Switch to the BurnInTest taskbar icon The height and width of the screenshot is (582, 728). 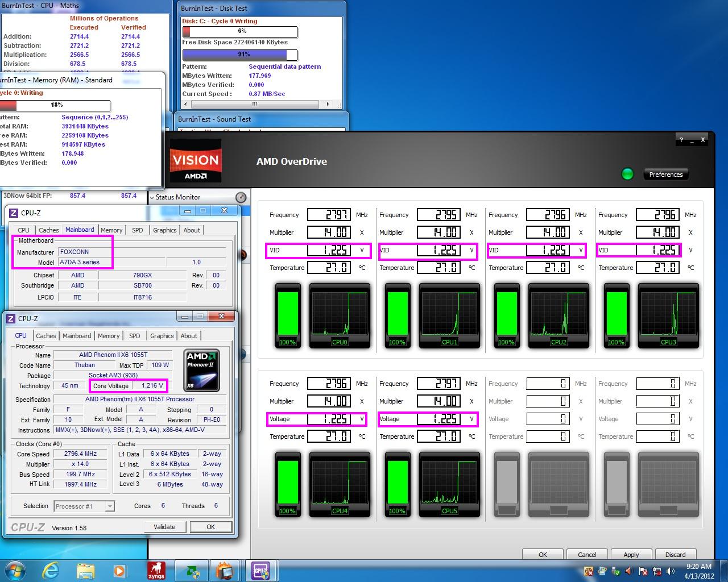tap(225, 571)
